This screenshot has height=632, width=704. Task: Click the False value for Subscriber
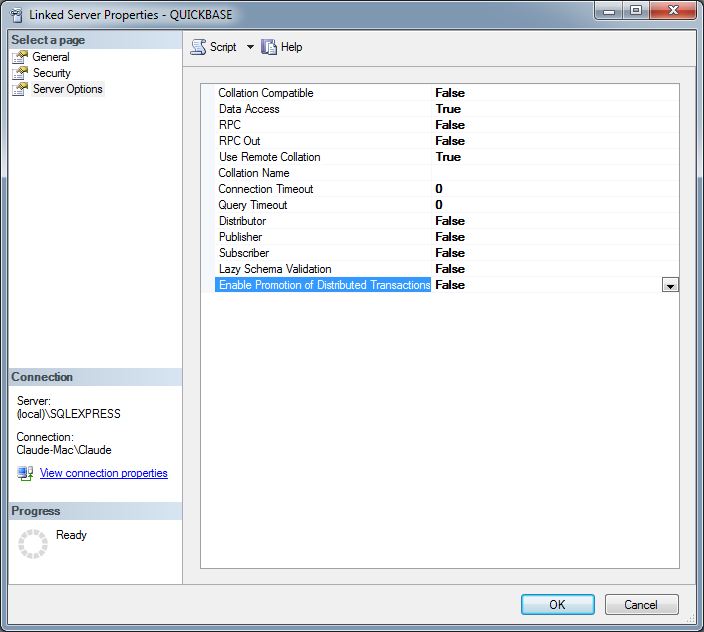click(x=450, y=253)
